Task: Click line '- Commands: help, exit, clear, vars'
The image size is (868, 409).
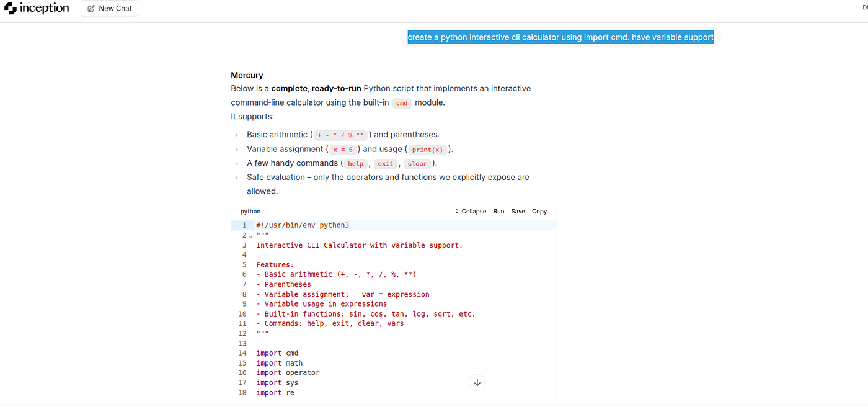Action: coord(330,323)
